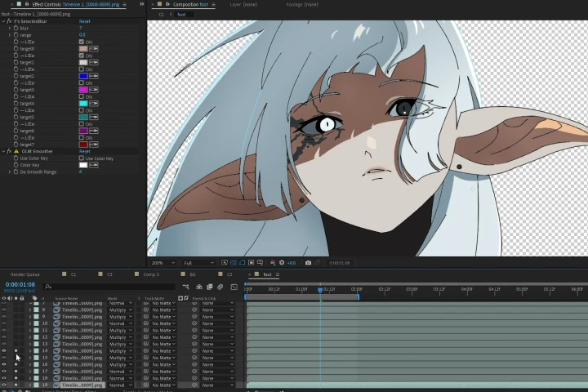588x392 pixels.
Task: Click the target0 eyedropper icon
Action: [x=94, y=49]
